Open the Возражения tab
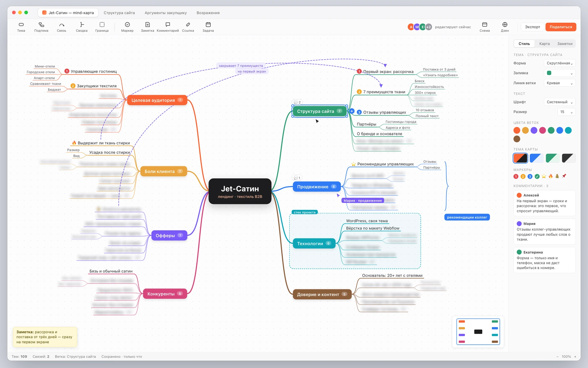 tap(208, 13)
